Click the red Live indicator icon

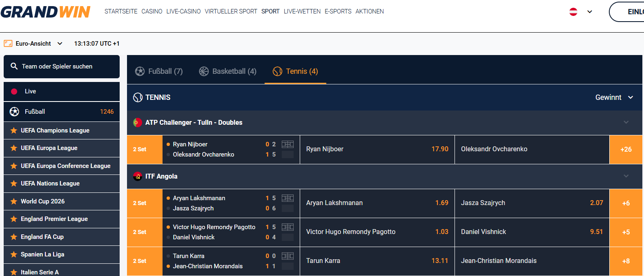(x=14, y=91)
